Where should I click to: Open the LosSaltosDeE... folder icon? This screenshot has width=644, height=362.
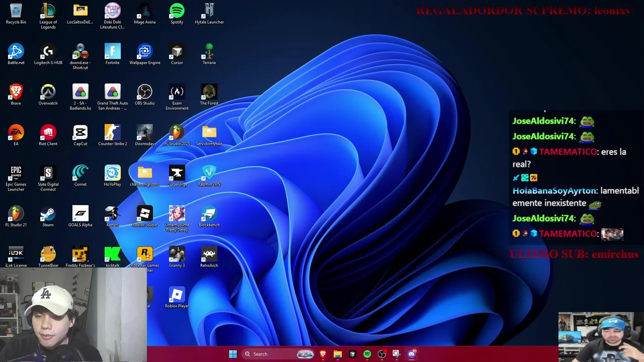click(80, 14)
